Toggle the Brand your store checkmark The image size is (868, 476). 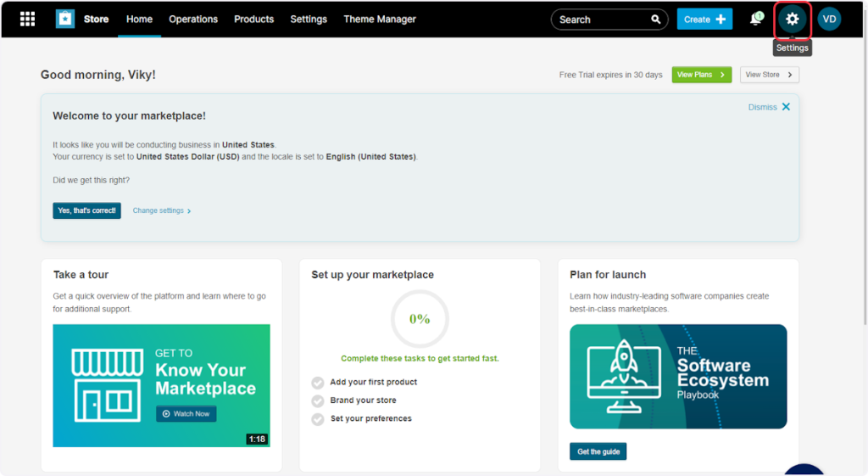click(x=318, y=400)
